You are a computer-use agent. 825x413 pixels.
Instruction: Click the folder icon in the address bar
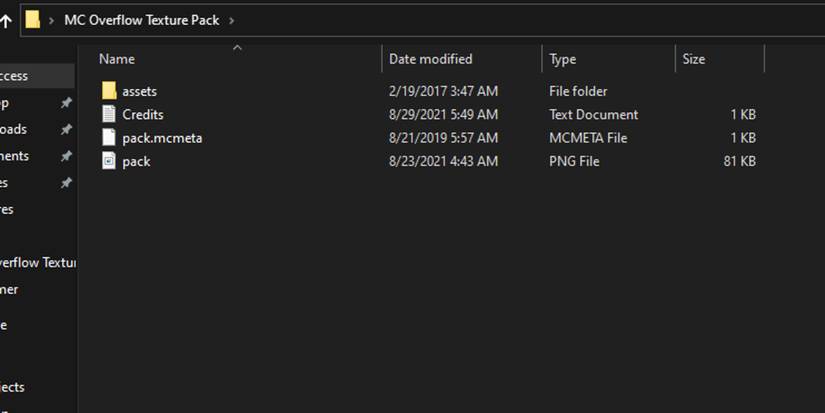[33, 19]
